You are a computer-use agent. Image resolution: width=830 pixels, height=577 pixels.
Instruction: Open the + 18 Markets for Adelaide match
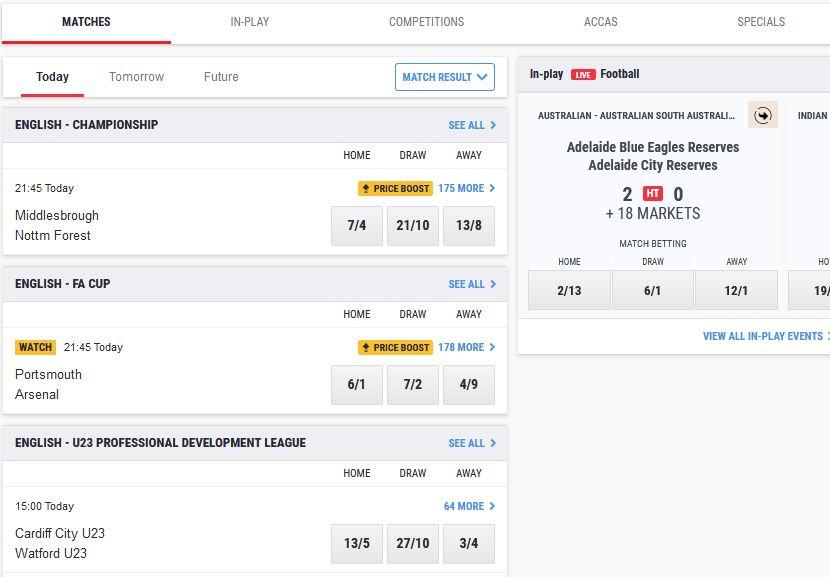652,213
